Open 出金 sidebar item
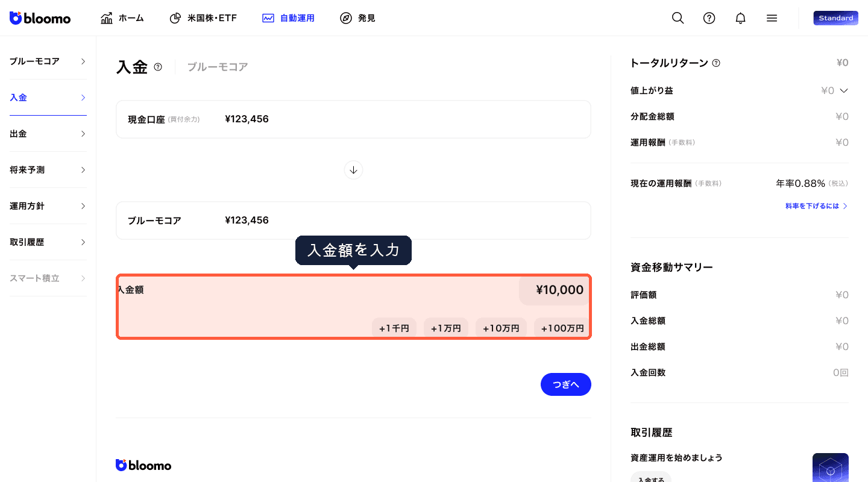The height and width of the screenshot is (482, 868). pyautogui.click(x=48, y=134)
